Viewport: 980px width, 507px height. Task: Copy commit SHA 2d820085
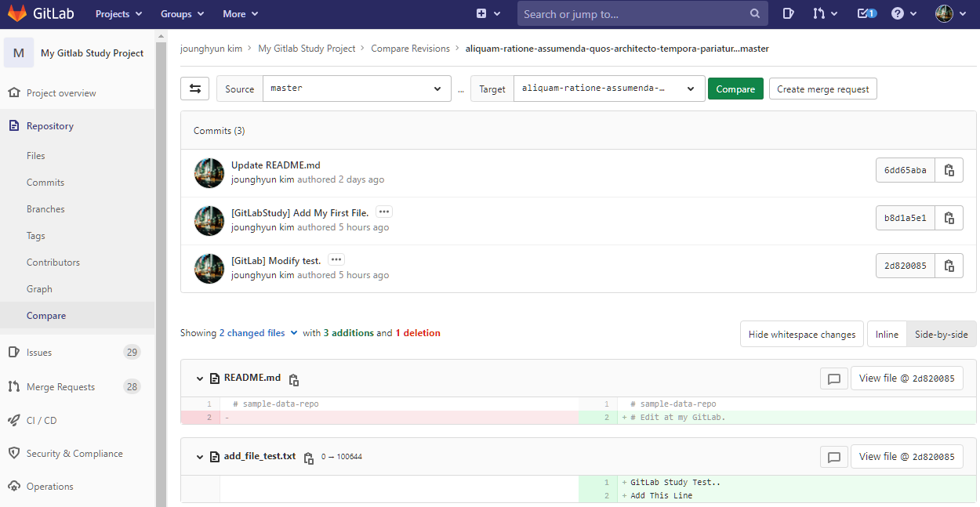(949, 266)
